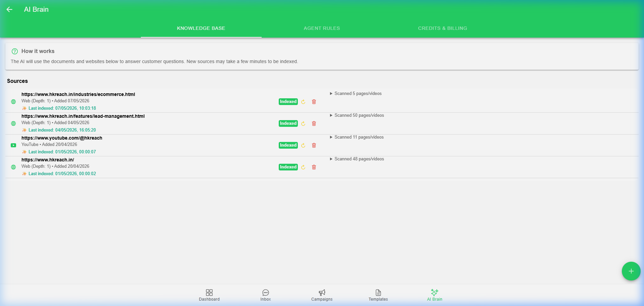
Task: Re-index the ecommerce.html source
Action: click(x=303, y=102)
